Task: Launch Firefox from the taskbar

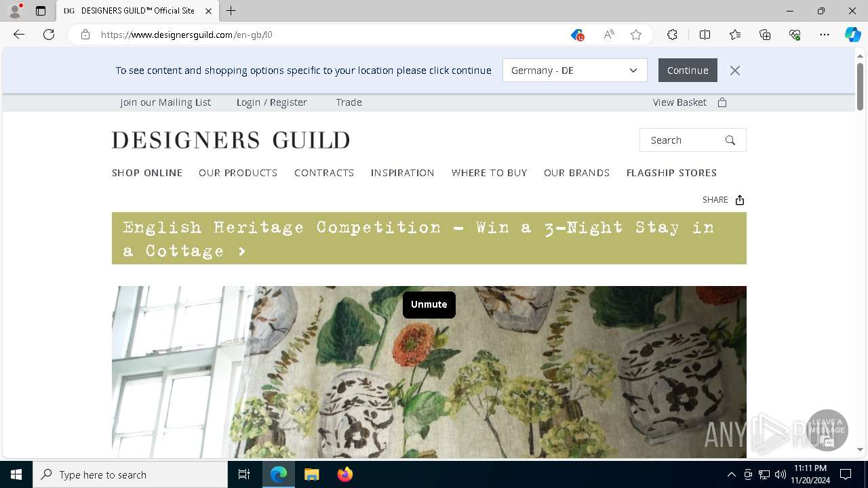Action: tap(345, 474)
